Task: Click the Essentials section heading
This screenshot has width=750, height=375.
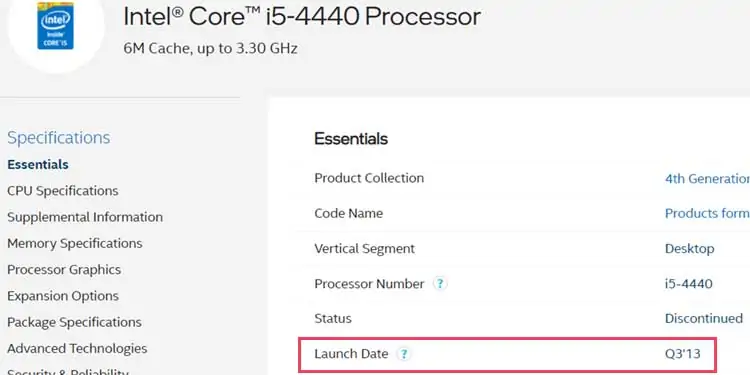Action: (351, 139)
